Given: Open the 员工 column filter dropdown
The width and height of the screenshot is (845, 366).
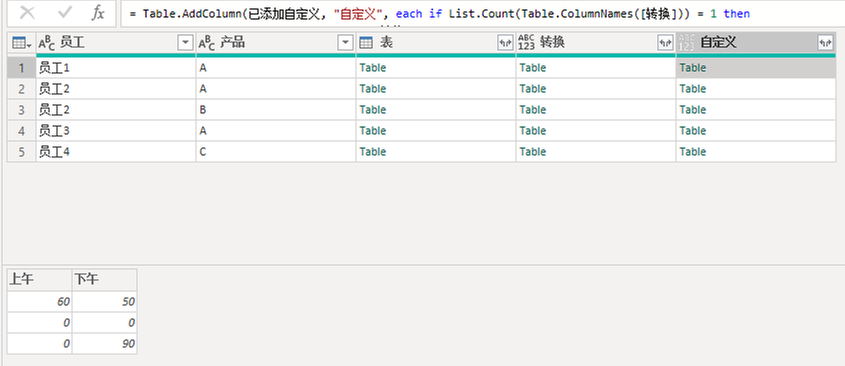Looking at the screenshot, I should pos(185,43).
